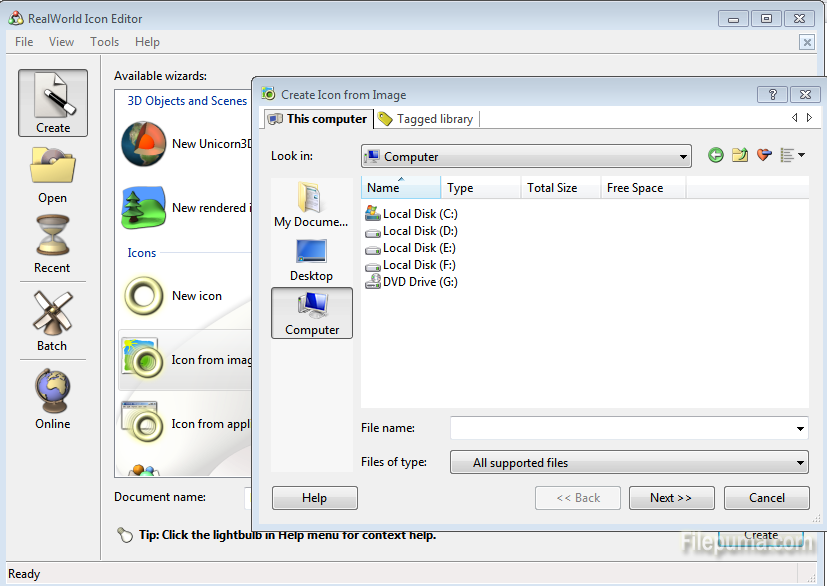Image resolution: width=827 pixels, height=586 pixels.
Task: Click the Open folder sidebar icon
Action: [52, 174]
